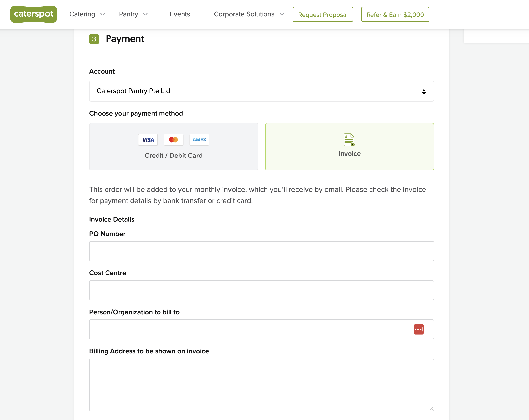Click the invoice document icon
This screenshot has width=529, height=420.
coord(349,140)
